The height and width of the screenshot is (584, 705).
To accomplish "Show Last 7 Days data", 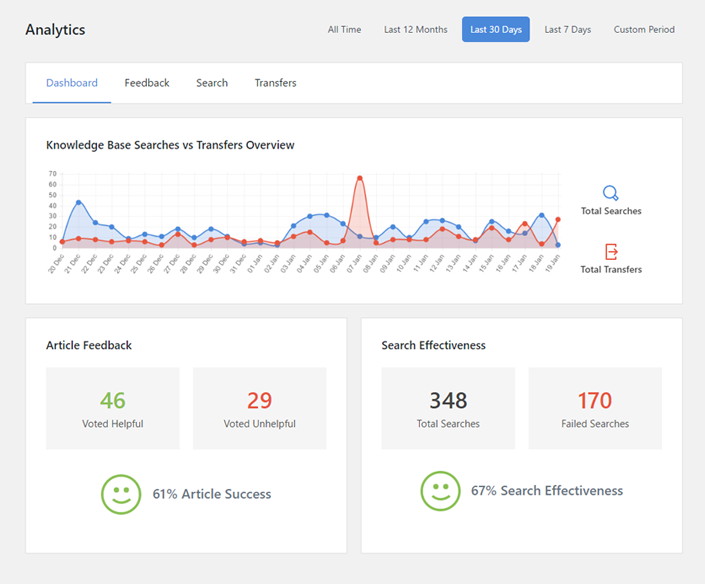I will click(567, 30).
